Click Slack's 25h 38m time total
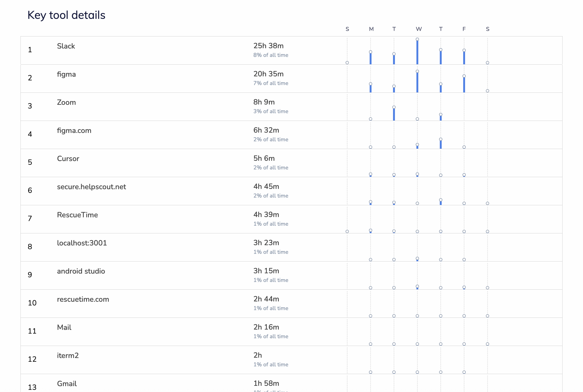This screenshot has height=392, width=583. (269, 46)
